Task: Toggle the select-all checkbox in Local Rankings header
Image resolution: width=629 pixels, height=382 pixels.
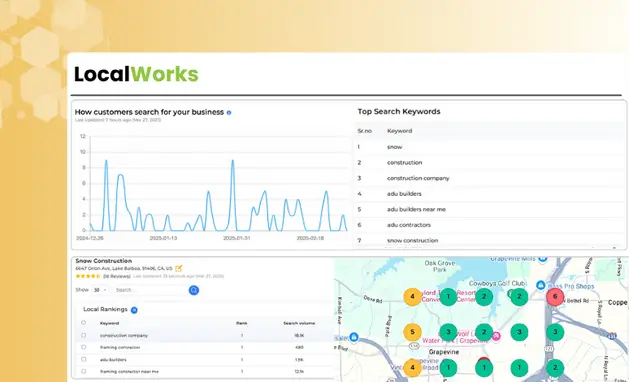Action: [x=83, y=323]
